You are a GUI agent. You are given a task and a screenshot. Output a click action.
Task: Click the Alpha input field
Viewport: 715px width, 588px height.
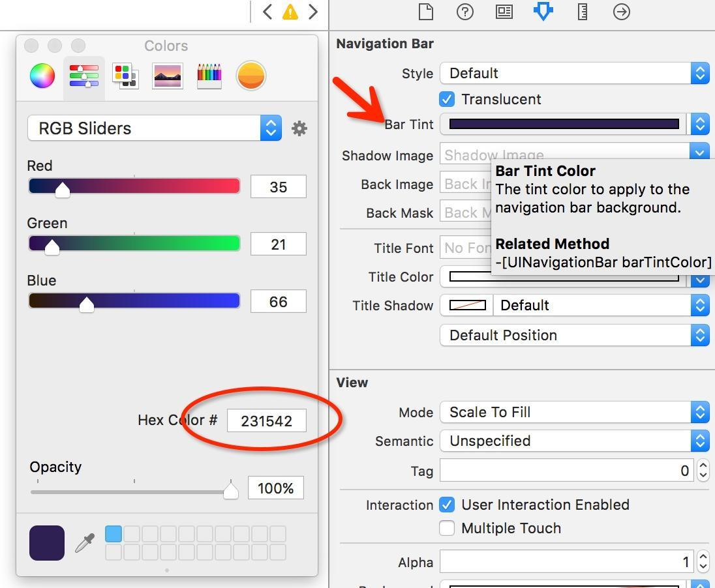pos(567,562)
